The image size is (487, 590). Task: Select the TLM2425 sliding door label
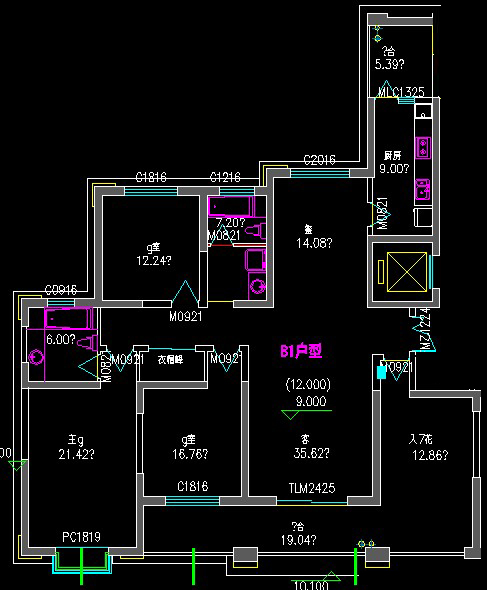[312, 488]
